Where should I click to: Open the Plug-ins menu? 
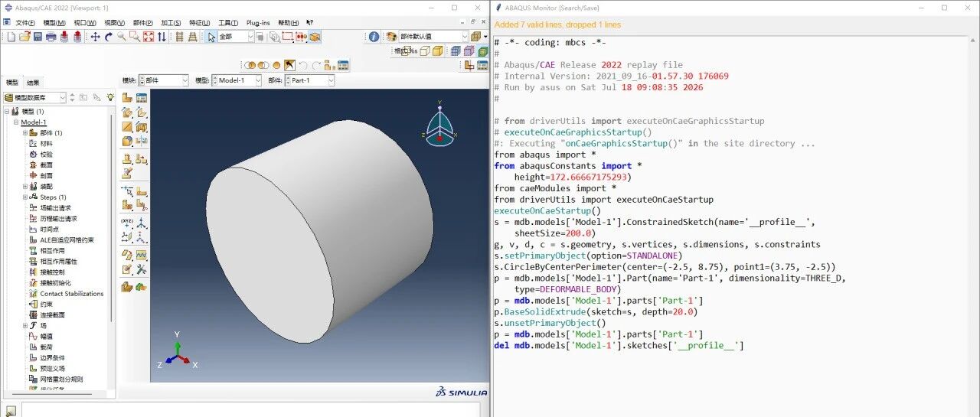[258, 23]
